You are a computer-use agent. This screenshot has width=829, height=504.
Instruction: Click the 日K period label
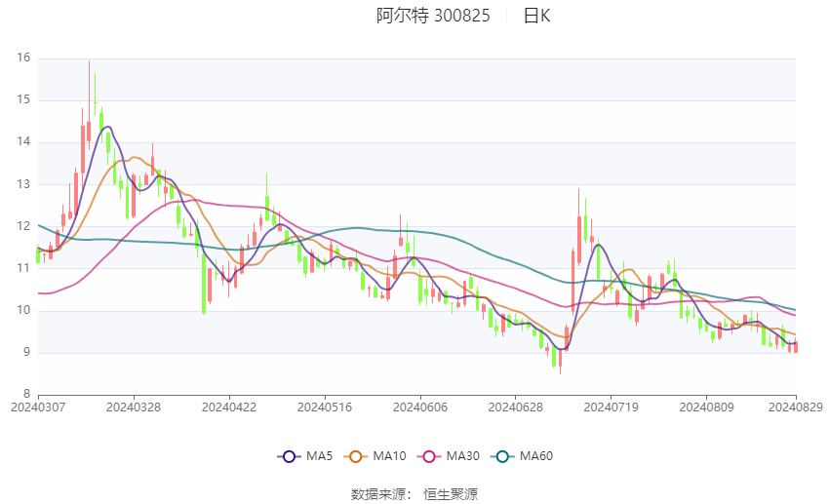536,16
